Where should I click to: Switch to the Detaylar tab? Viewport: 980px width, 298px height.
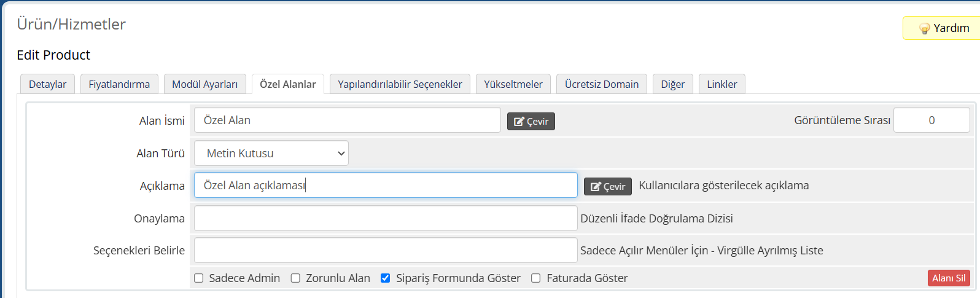[47, 84]
